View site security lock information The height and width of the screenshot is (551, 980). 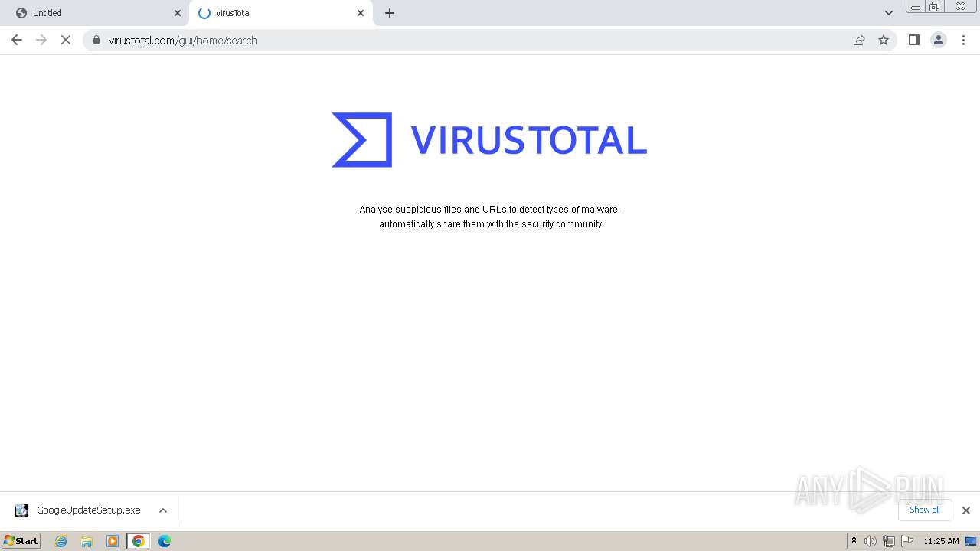(x=96, y=40)
